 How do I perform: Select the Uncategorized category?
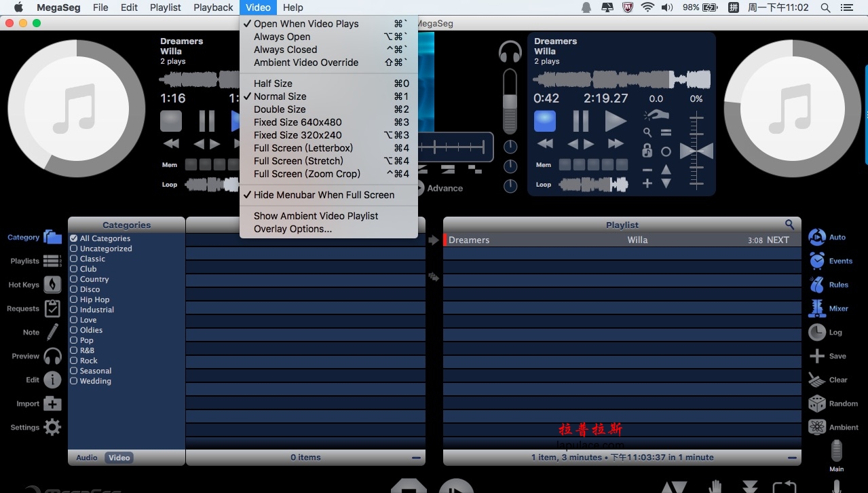[101, 249]
